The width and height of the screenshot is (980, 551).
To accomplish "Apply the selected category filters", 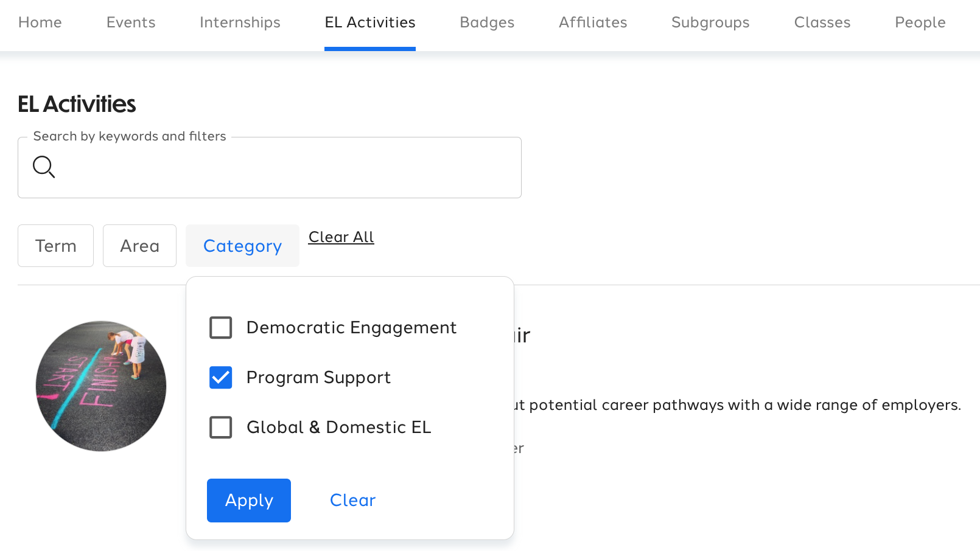I will [249, 501].
